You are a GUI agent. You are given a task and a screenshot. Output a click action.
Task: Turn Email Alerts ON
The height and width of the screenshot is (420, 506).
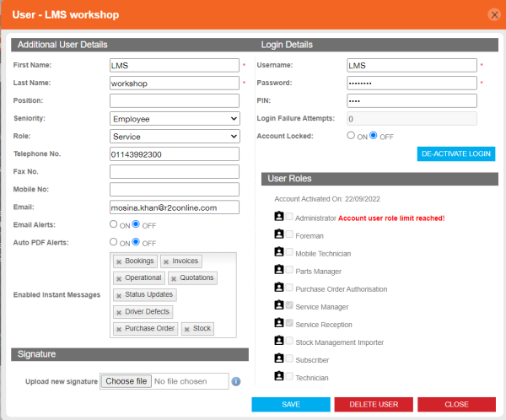point(114,224)
